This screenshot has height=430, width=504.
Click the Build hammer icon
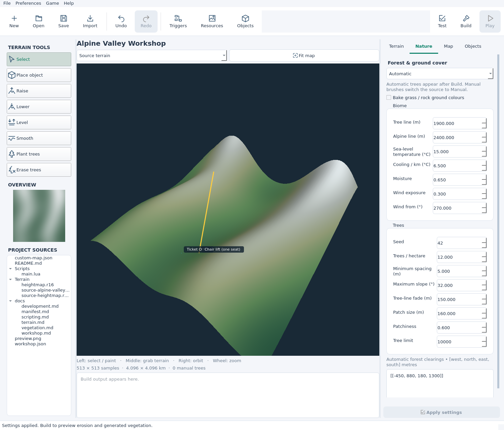[x=466, y=21]
